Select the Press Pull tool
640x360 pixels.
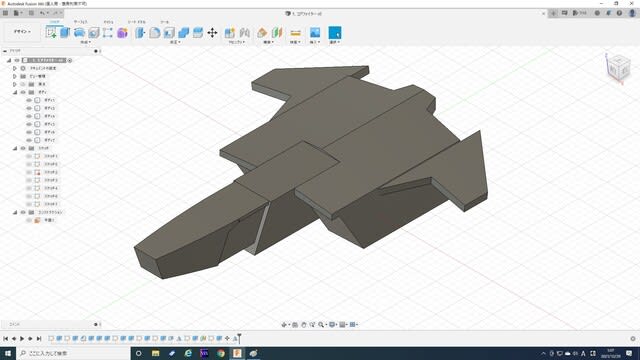(140, 33)
